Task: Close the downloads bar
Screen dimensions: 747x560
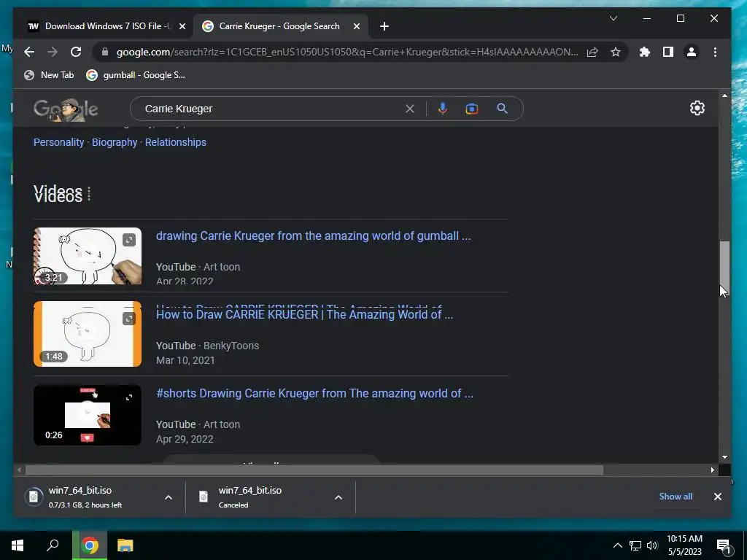Action: tap(718, 496)
